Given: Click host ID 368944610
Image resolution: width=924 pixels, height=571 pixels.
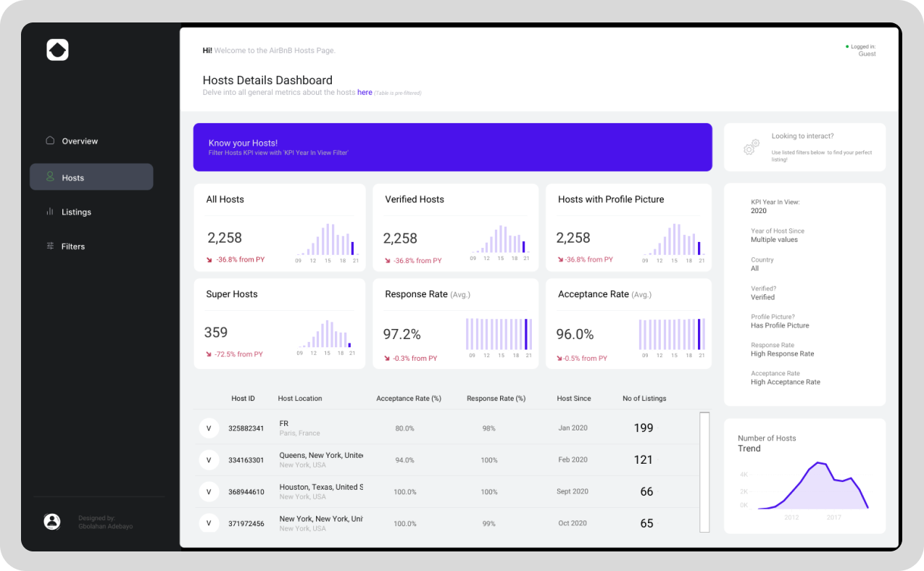Looking at the screenshot, I should tap(246, 492).
